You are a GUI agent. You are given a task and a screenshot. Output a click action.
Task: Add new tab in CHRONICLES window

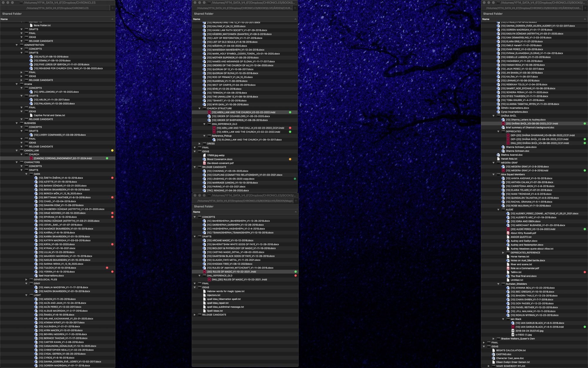pyautogui.click(x=112, y=8)
